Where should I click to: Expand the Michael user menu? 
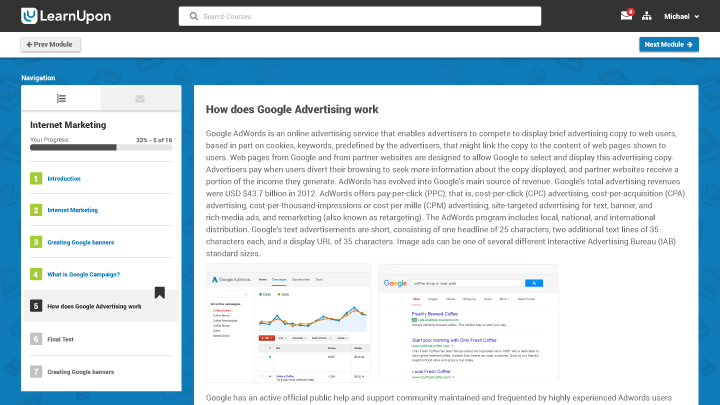pos(681,17)
